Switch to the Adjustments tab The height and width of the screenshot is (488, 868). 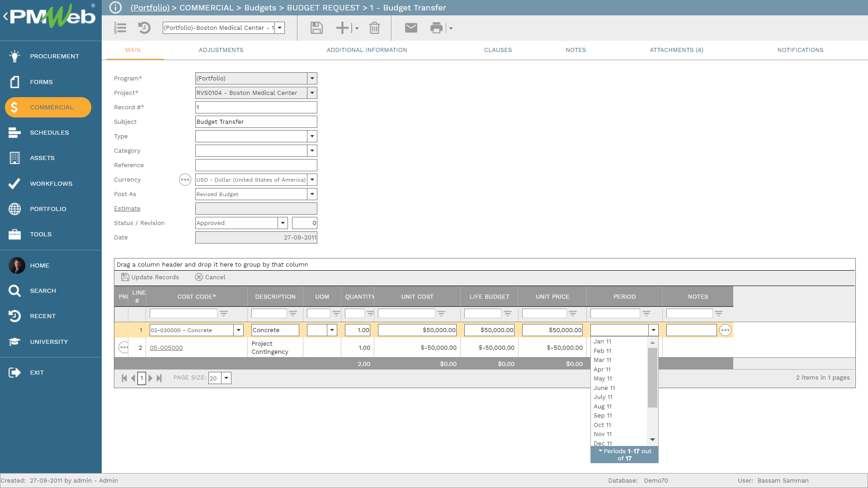click(x=221, y=50)
